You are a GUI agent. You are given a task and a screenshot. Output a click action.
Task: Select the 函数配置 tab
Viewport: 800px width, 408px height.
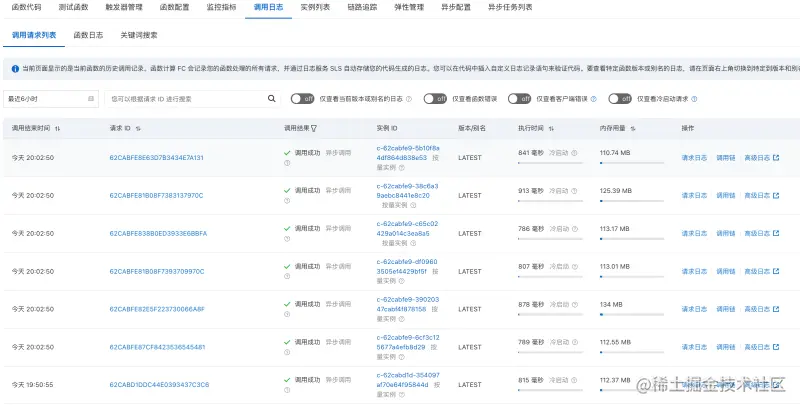click(x=174, y=7)
